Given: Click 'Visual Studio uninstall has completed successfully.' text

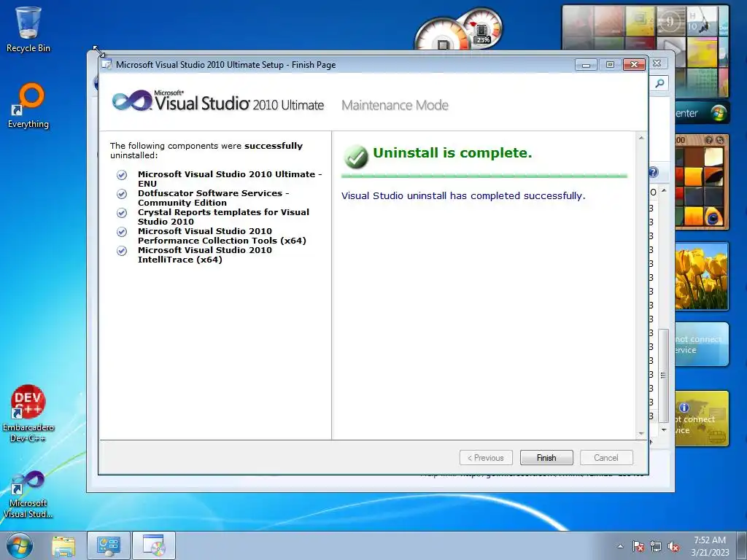Looking at the screenshot, I should point(463,195).
